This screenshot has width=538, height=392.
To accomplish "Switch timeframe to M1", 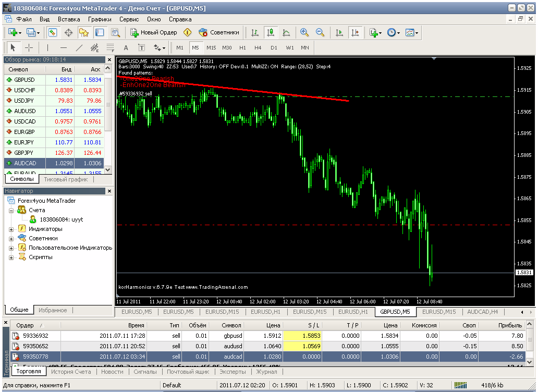I will 180,47.
